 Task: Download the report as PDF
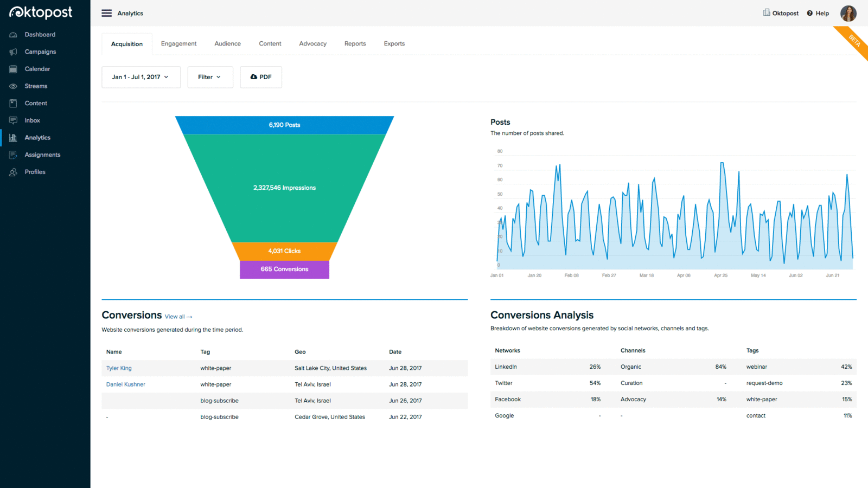(261, 77)
